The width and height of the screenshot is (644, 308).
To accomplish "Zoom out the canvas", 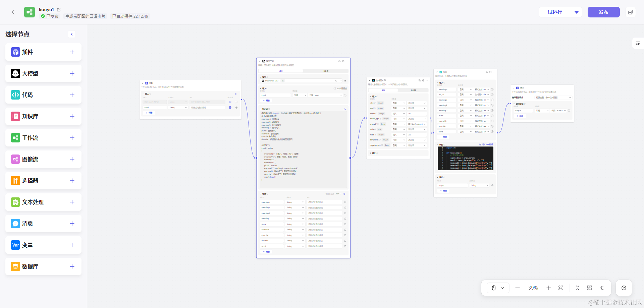I will click(518, 288).
